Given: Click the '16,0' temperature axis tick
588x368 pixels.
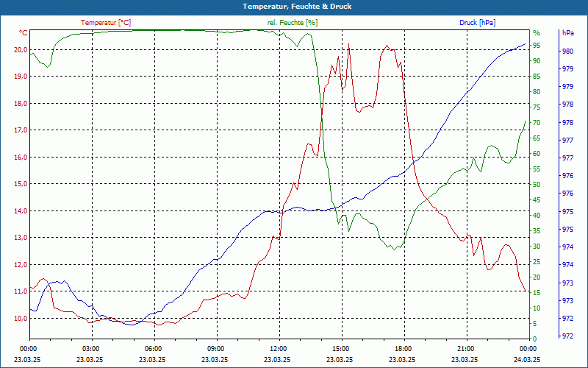Looking at the screenshot, I should point(21,158).
